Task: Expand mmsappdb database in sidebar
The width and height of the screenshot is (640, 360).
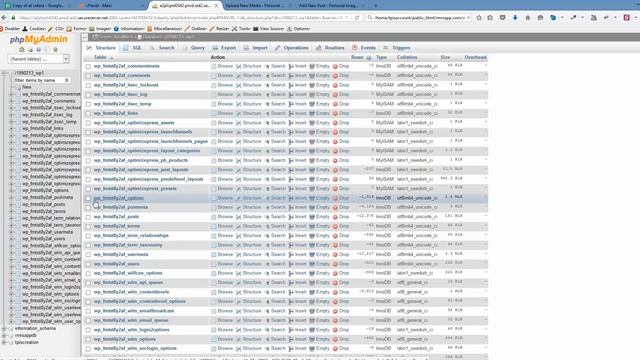Action: 4,336
